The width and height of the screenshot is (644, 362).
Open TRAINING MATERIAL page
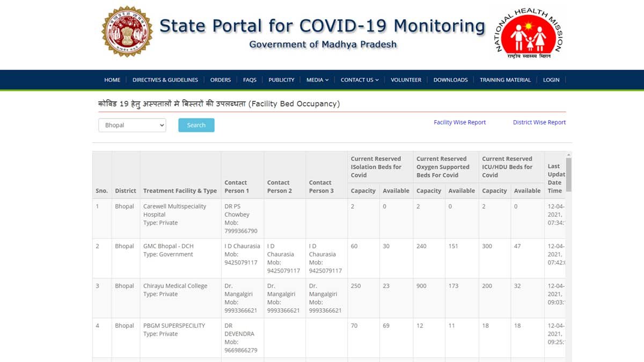click(505, 80)
